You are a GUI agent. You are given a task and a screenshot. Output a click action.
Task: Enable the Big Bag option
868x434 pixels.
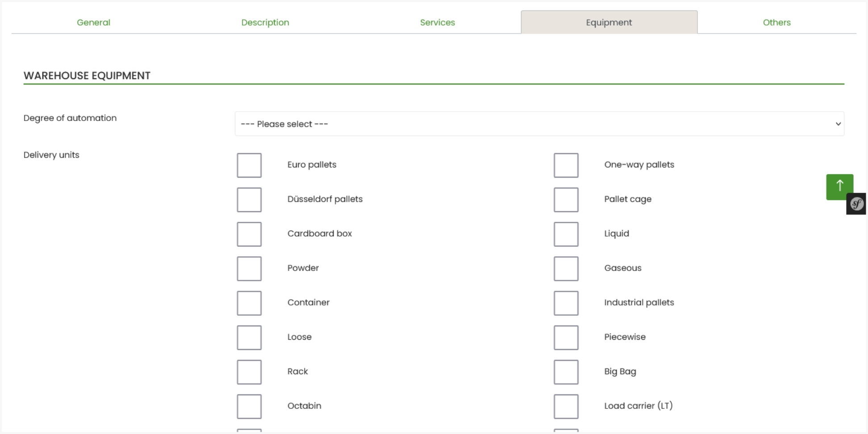565,371
